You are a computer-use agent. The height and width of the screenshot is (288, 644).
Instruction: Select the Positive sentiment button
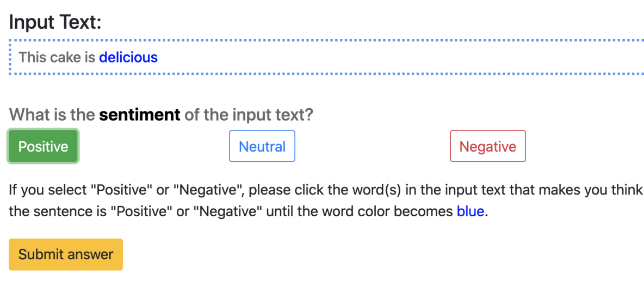[43, 146]
